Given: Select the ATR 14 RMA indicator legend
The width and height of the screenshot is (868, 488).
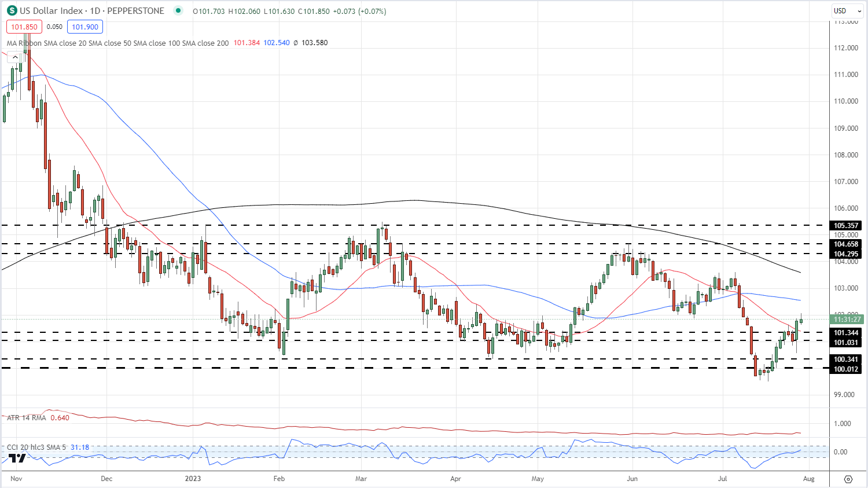Looking at the screenshot, I should tap(26, 418).
